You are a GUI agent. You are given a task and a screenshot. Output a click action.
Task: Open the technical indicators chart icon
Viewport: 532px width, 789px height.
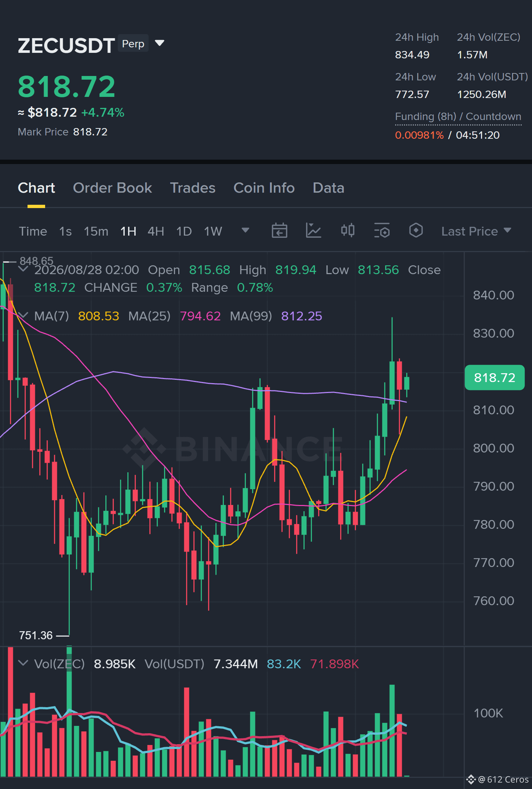(x=314, y=230)
